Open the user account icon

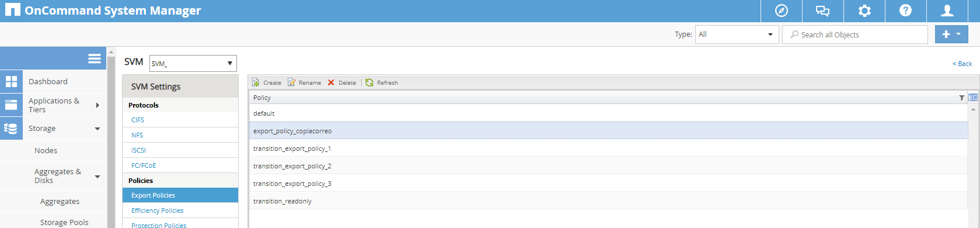pyautogui.click(x=947, y=11)
